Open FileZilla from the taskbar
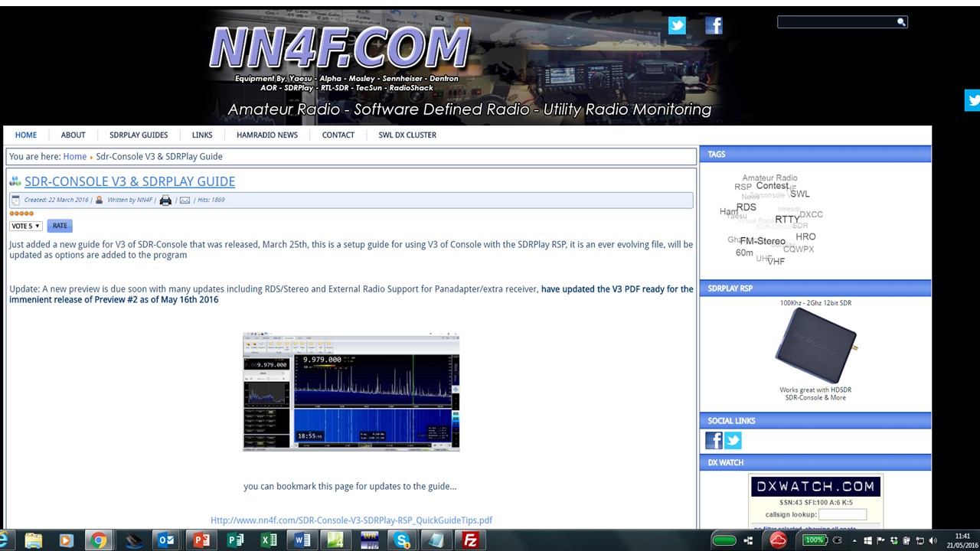Image resolution: width=980 pixels, height=551 pixels. point(470,540)
